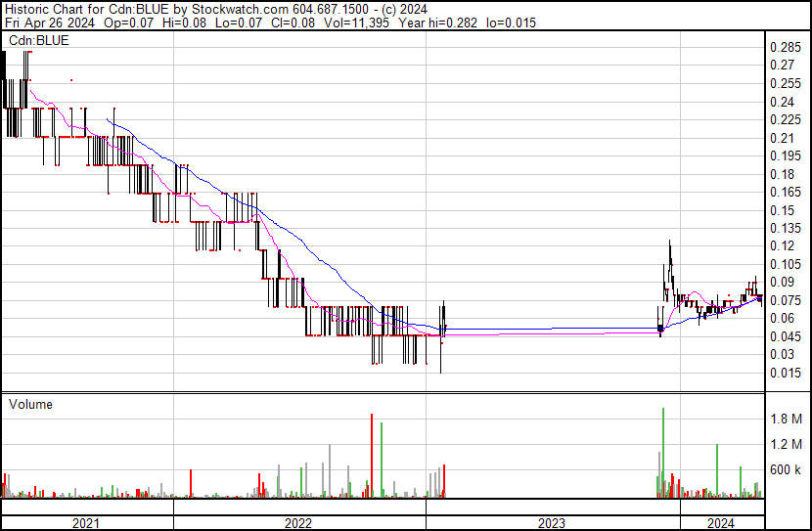
Task: Click the 0.06 price axis label
Action: 782,318
